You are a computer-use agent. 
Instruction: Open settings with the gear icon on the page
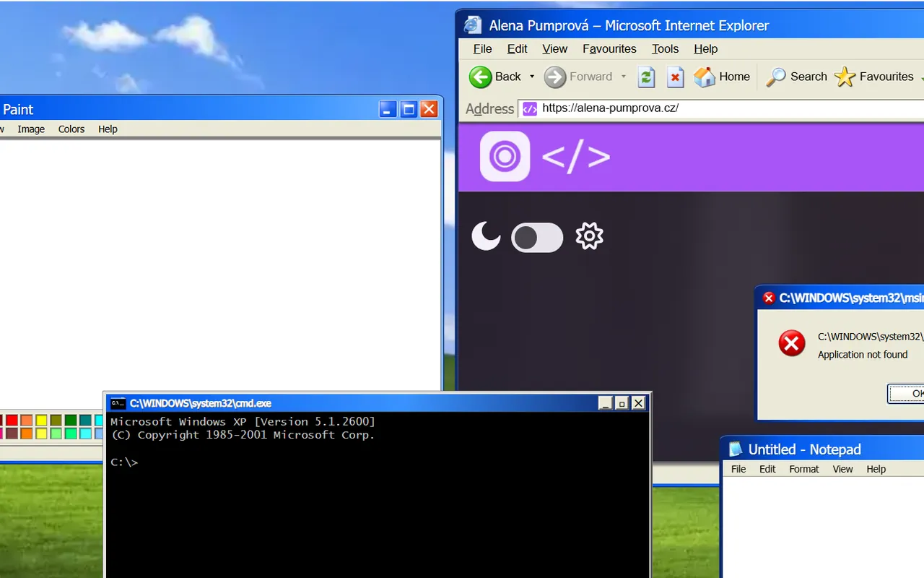click(589, 236)
